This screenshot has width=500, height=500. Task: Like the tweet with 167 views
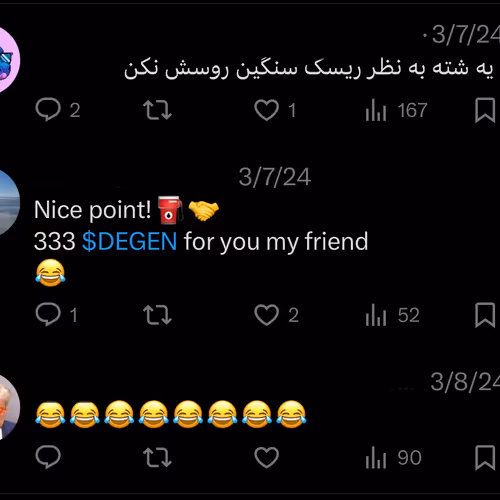[x=275, y=110]
